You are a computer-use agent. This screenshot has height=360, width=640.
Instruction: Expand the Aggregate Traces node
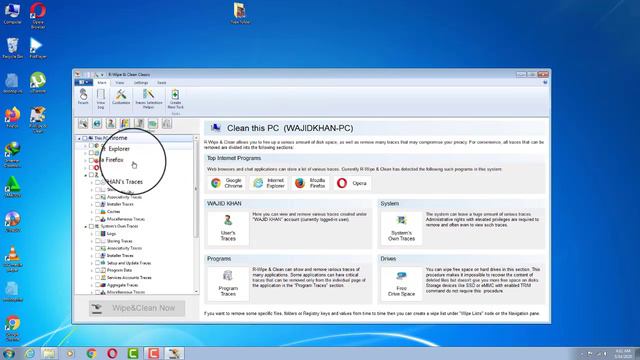click(x=92, y=285)
